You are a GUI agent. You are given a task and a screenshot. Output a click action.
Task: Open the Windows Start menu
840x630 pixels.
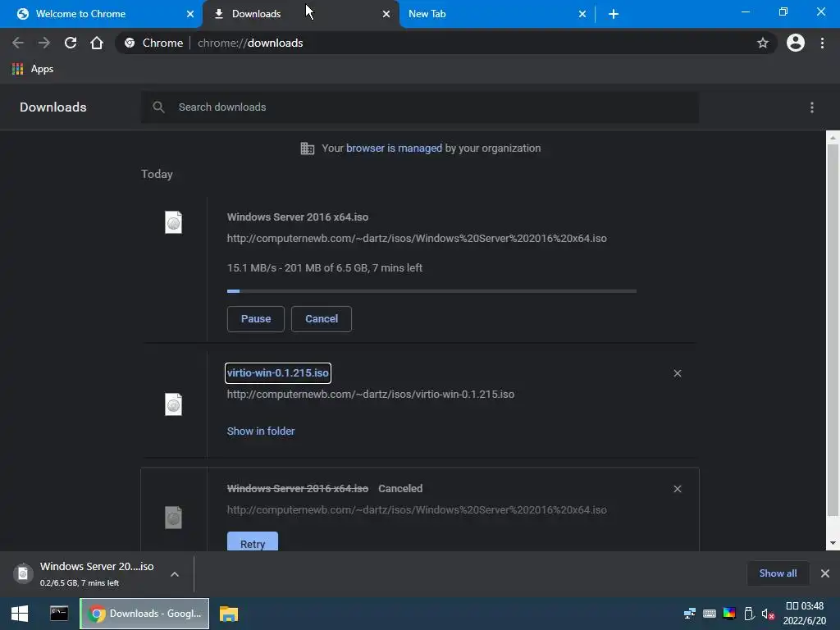(20, 614)
